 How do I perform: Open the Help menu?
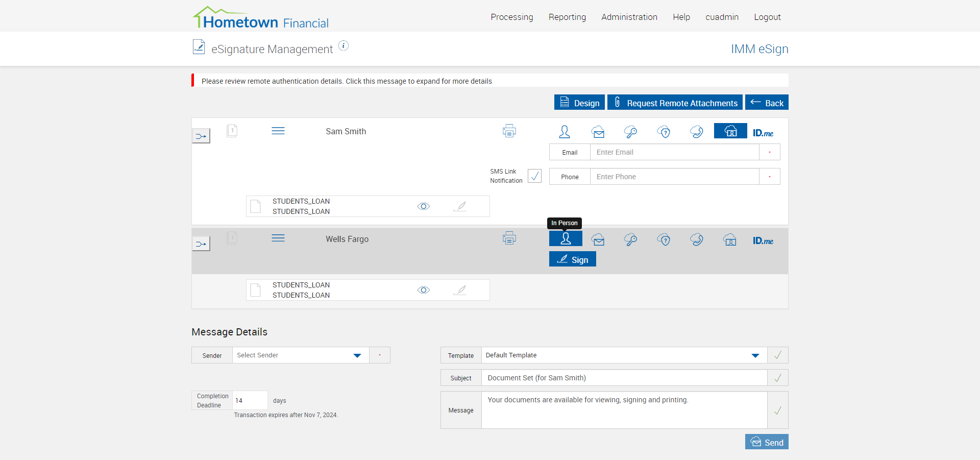tap(681, 17)
